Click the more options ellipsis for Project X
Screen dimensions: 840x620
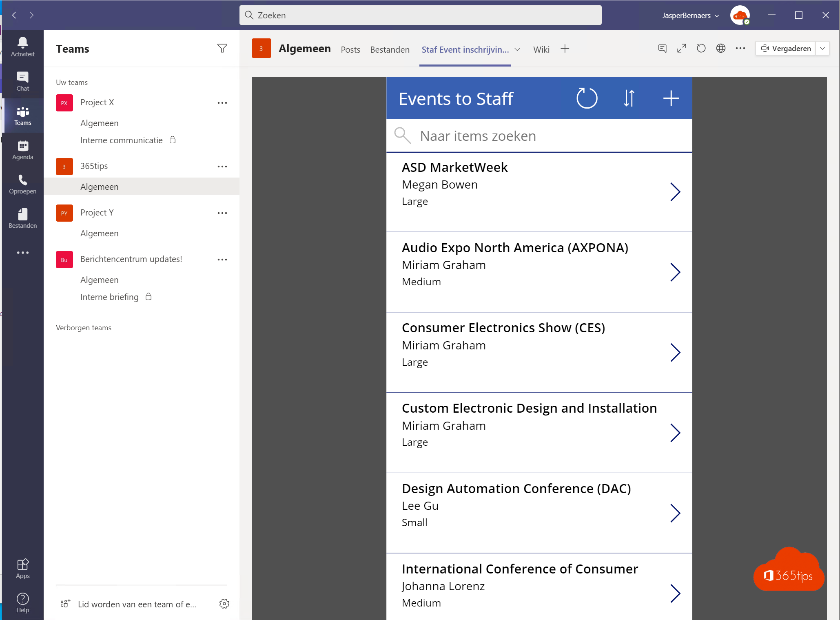coord(222,102)
